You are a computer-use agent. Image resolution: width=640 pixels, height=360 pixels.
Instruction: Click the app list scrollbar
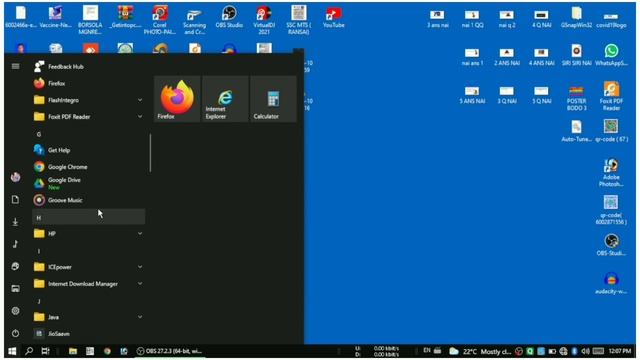pos(150,153)
